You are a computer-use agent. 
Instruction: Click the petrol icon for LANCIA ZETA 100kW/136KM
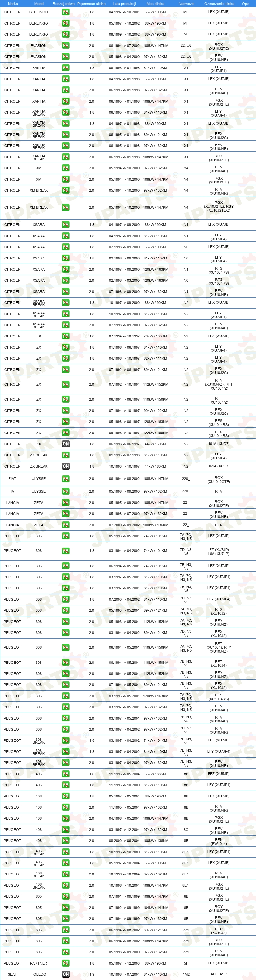(66, 525)
